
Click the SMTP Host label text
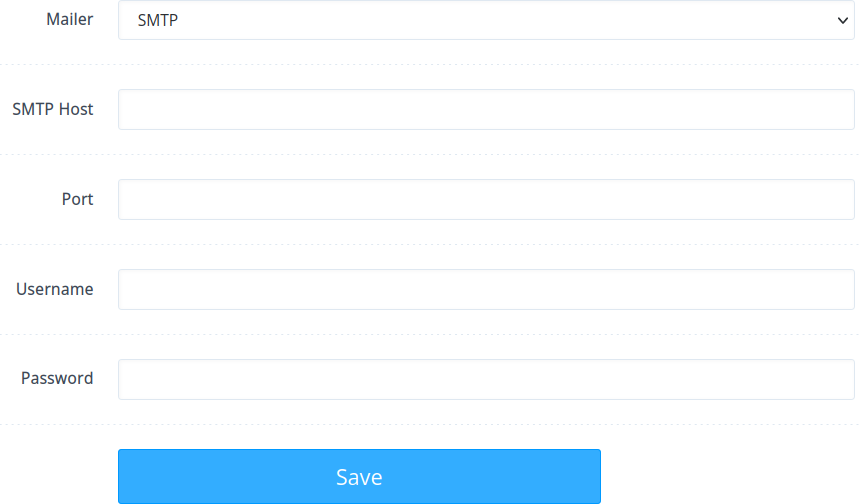point(53,109)
